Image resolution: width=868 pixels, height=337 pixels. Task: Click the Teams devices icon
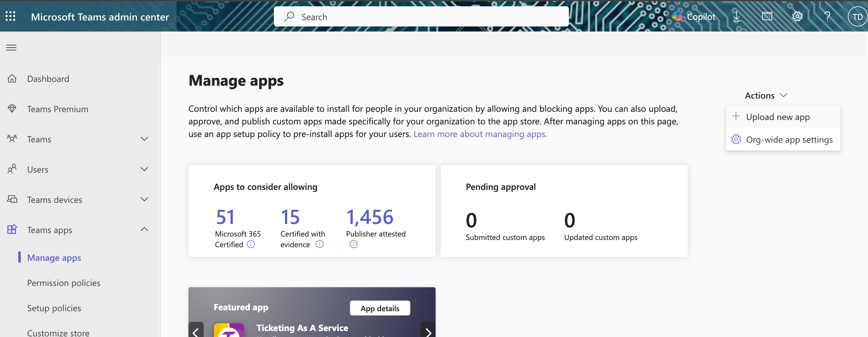12,199
